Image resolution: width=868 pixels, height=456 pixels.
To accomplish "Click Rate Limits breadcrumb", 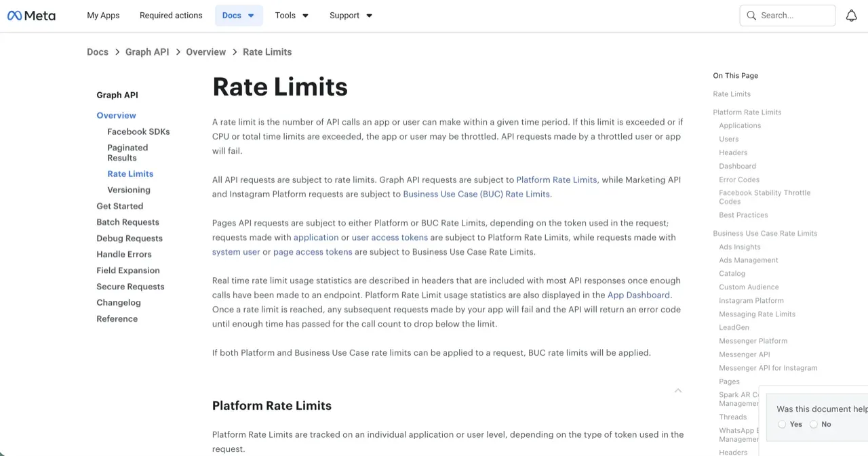I will 267,52.
